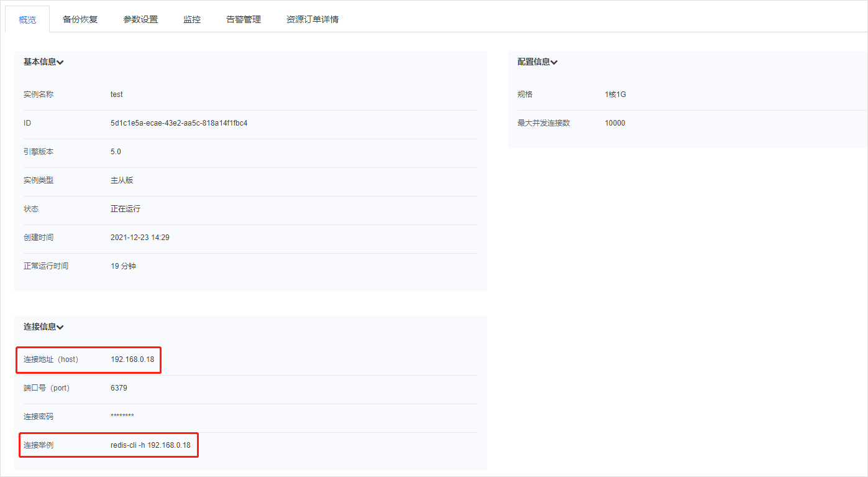Click the 连接密码 label
The width and height of the screenshot is (868, 477).
(39, 417)
